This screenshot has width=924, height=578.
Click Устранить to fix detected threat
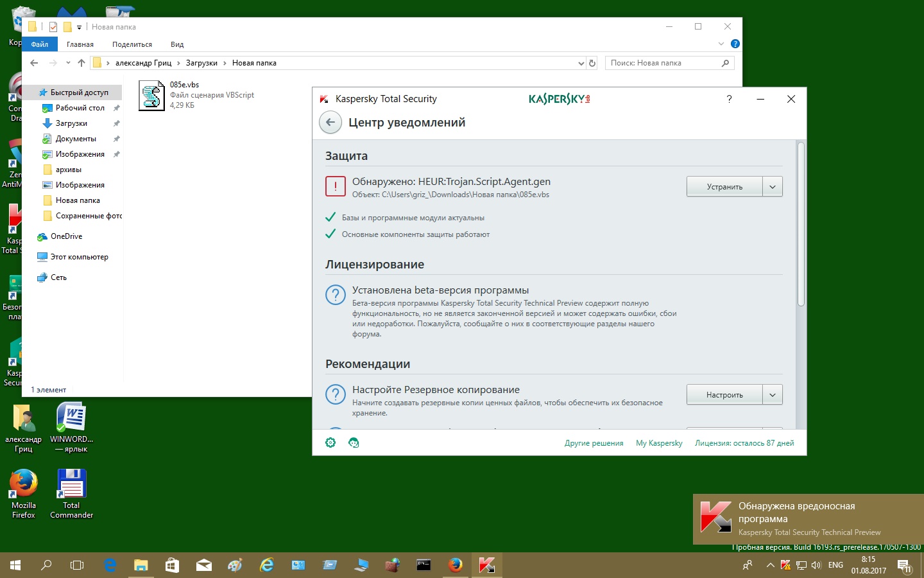724,187
